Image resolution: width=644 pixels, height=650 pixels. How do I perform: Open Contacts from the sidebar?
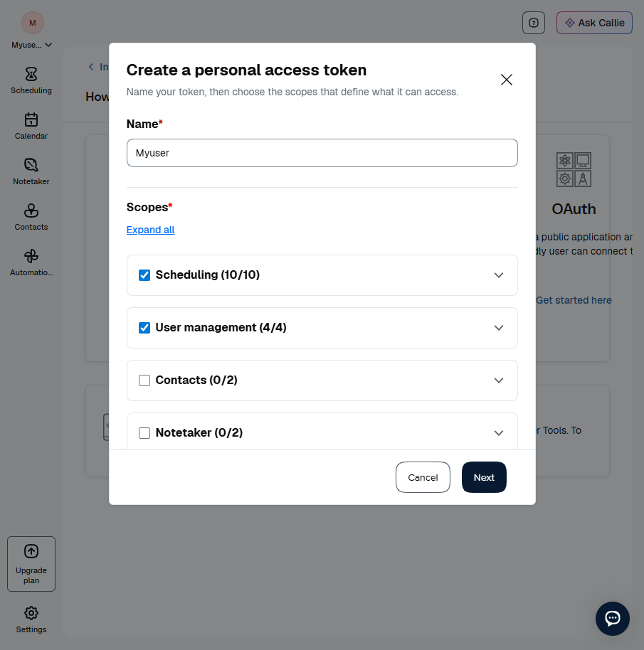coord(31,217)
